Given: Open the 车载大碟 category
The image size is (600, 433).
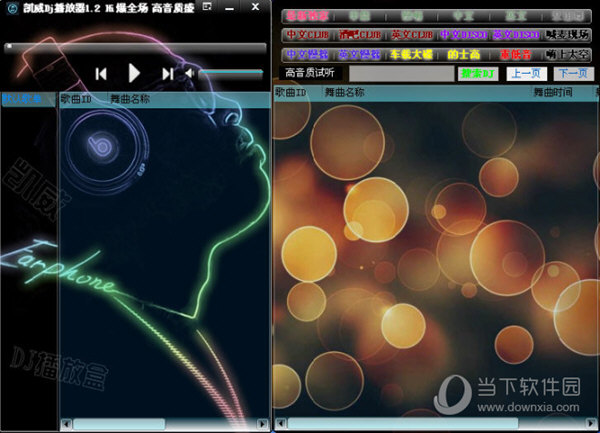Looking at the screenshot, I should click(x=412, y=55).
